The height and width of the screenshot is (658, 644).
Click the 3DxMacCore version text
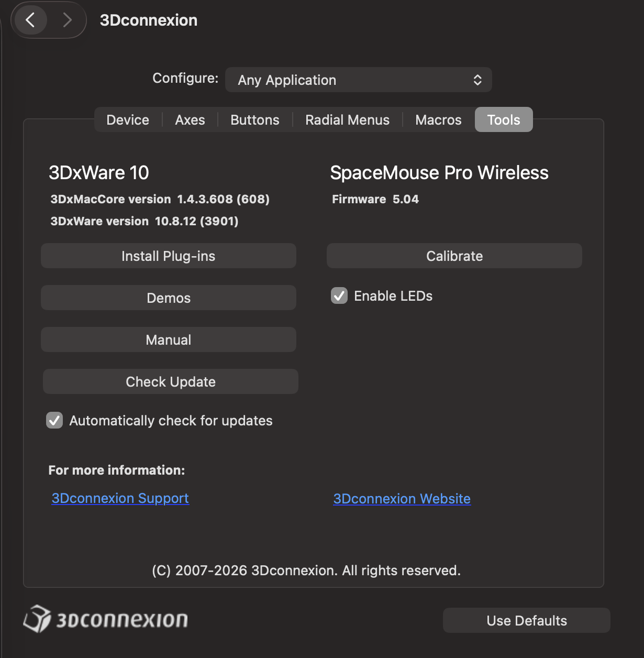(x=160, y=199)
